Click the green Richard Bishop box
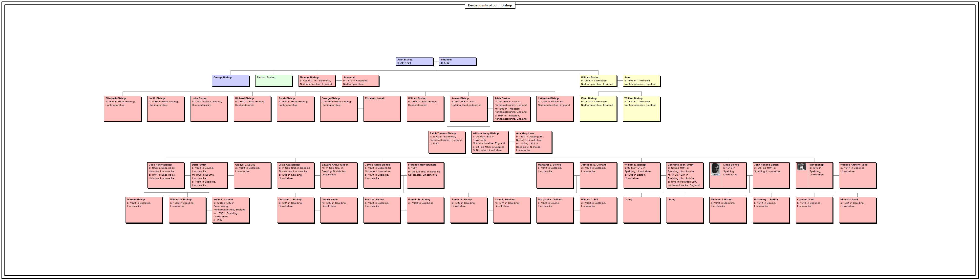Viewport: 980px width, 280px height. point(274,80)
